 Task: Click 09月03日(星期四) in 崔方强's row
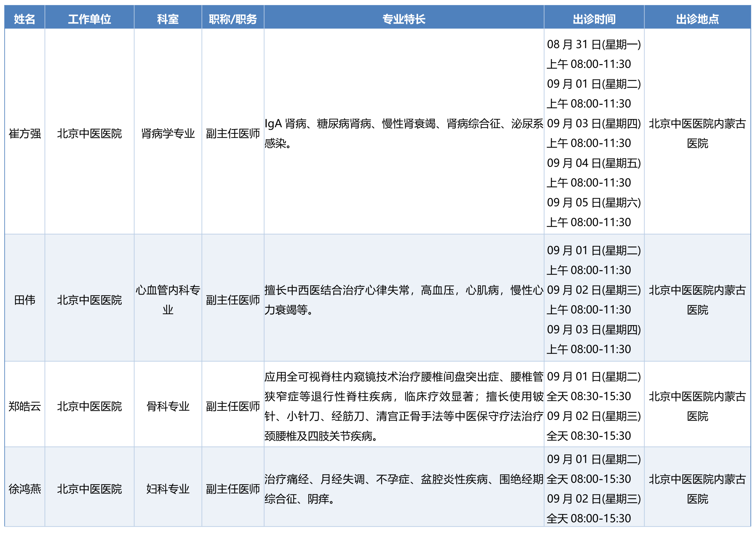594,124
